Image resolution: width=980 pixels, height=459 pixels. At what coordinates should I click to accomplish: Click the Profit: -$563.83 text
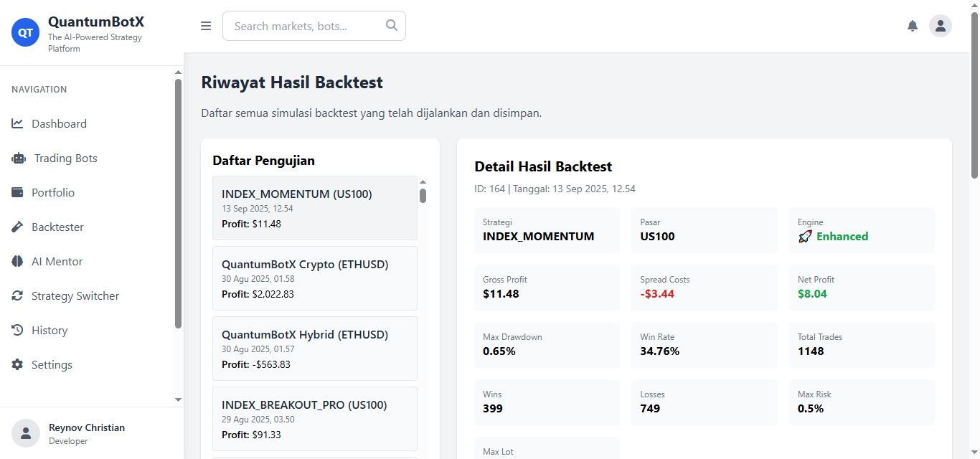pos(256,364)
